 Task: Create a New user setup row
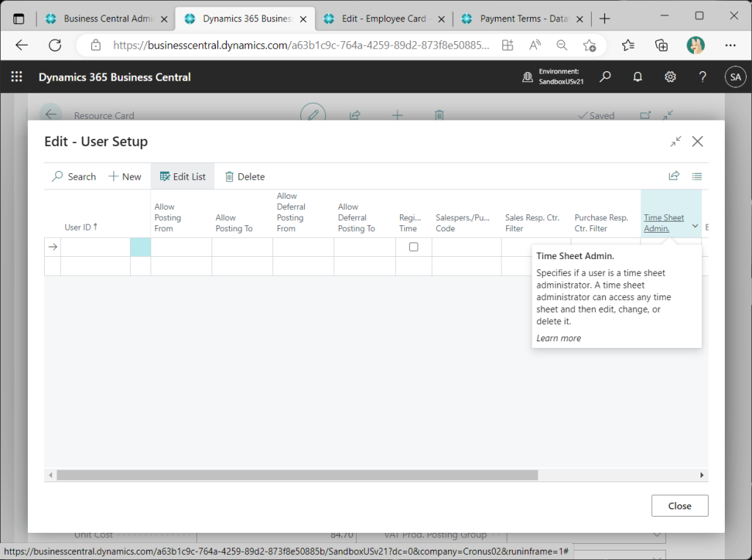[125, 176]
